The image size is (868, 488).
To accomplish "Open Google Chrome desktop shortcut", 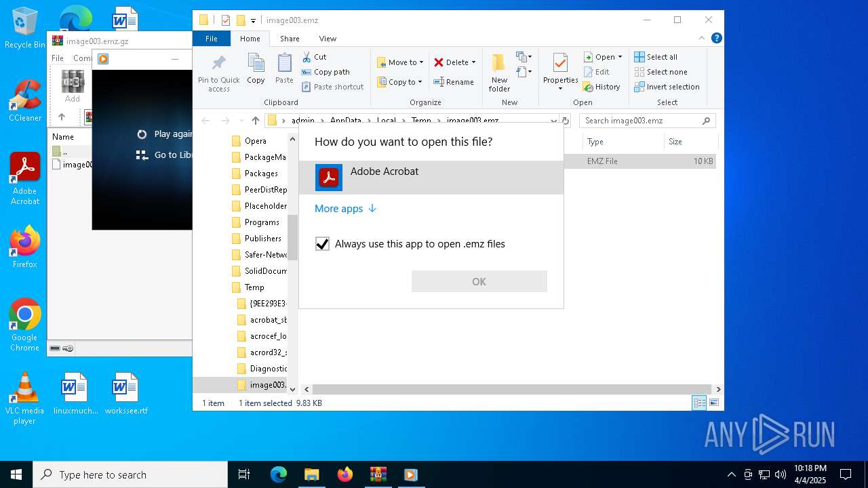I will pos(25,325).
